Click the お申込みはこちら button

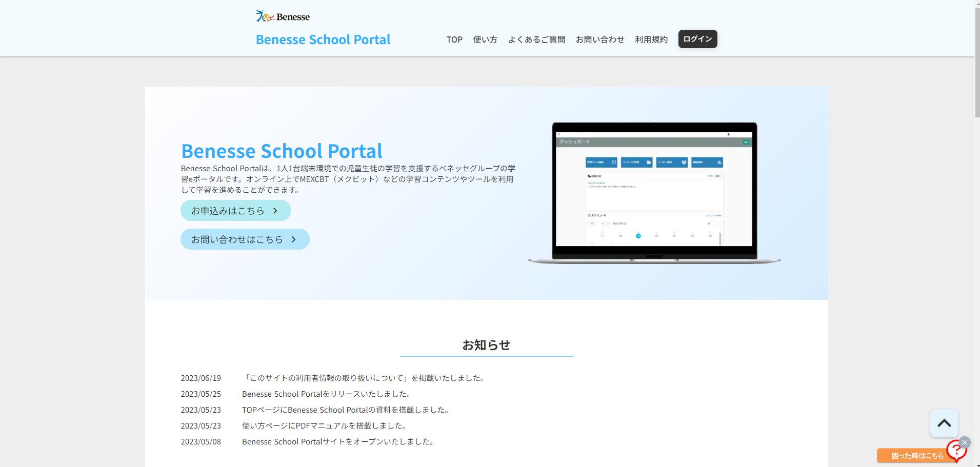[x=236, y=211]
